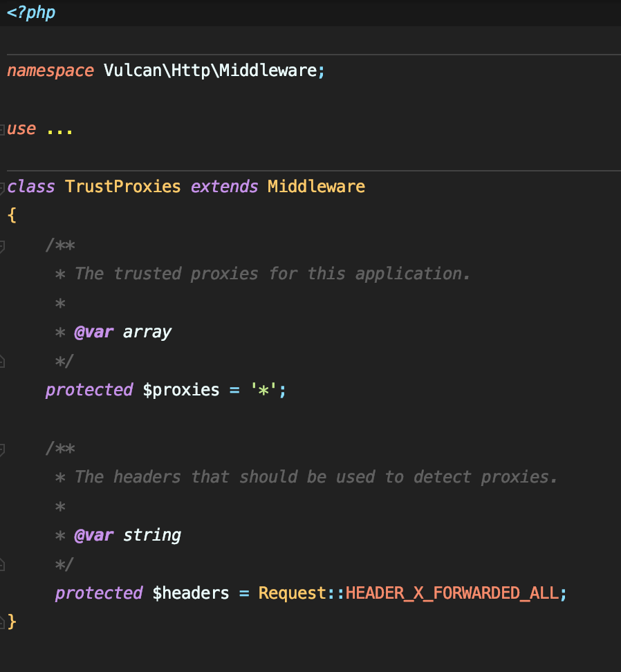This screenshot has width=621, height=672.
Task: Click the Request class reference
Action: click(x=292, y=593)
